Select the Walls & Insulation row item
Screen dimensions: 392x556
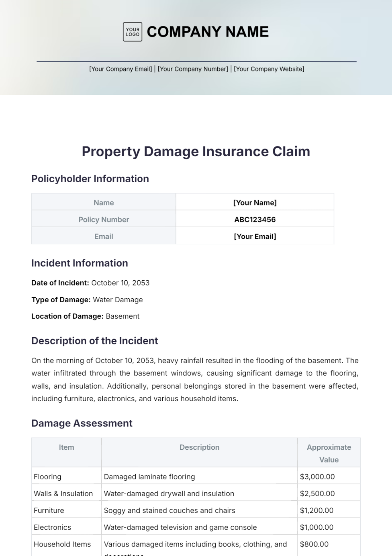coord(63,494)
